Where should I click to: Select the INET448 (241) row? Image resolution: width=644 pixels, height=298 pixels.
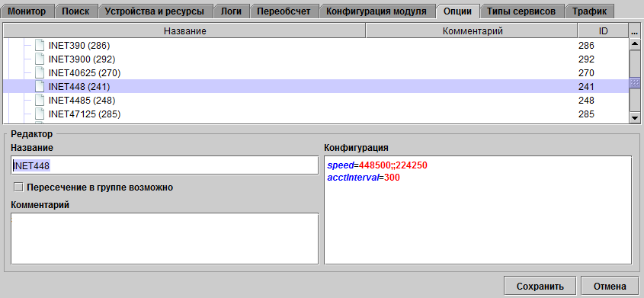pos(316,87)
